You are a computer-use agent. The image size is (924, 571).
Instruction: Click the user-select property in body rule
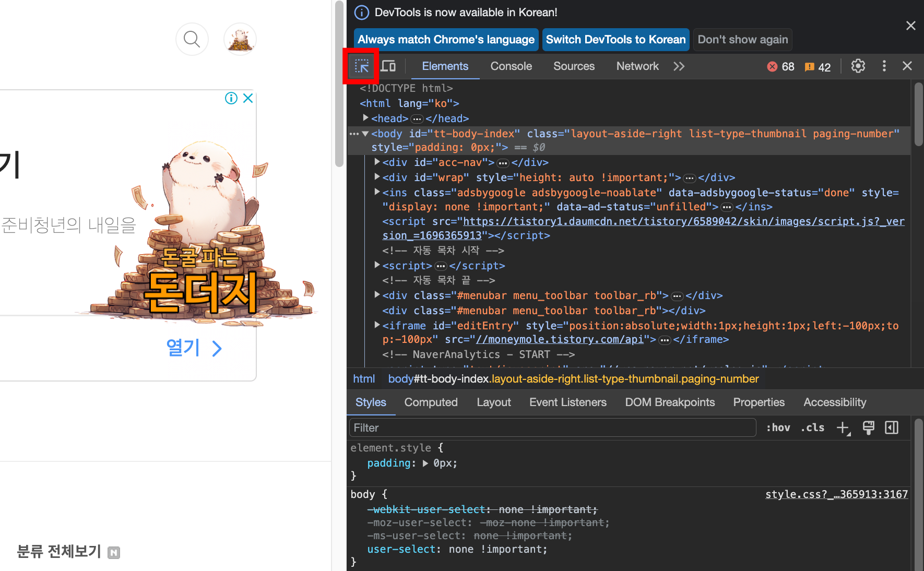(401, 550)
